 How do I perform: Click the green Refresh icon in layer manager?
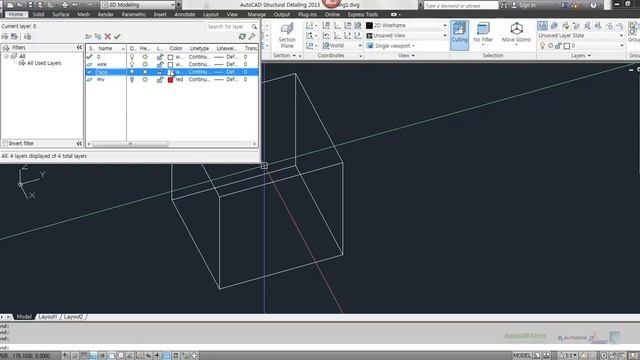pos(242,37)
